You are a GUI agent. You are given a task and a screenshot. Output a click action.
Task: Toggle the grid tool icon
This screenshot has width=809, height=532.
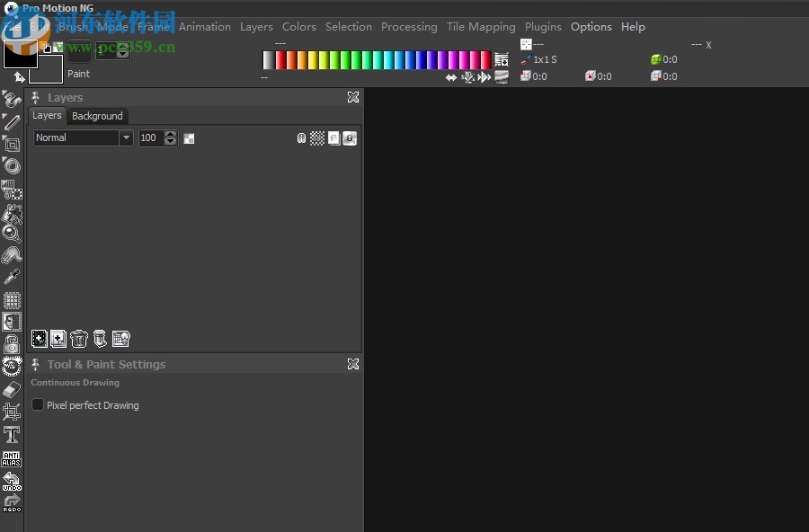(x=12, y=300)
